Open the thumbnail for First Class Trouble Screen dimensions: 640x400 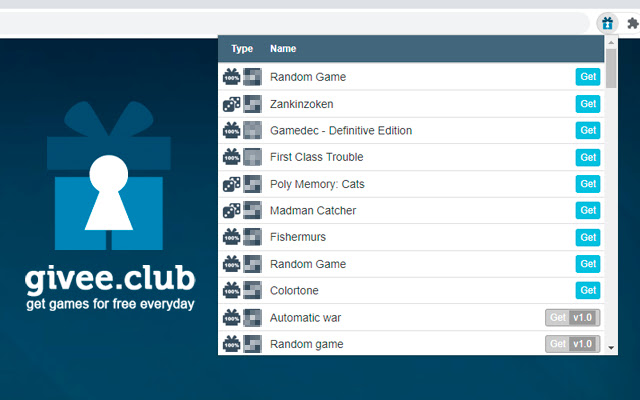point(252,157)
